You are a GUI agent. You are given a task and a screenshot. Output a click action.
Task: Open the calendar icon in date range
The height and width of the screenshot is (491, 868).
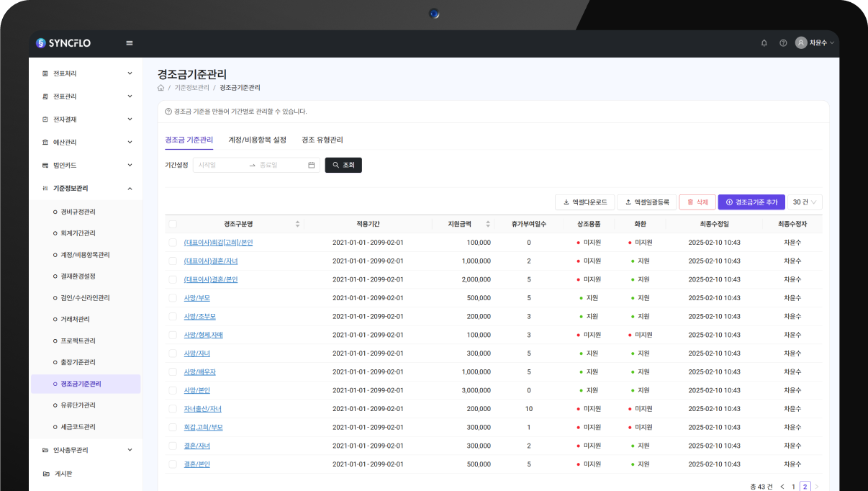point(312,165)
